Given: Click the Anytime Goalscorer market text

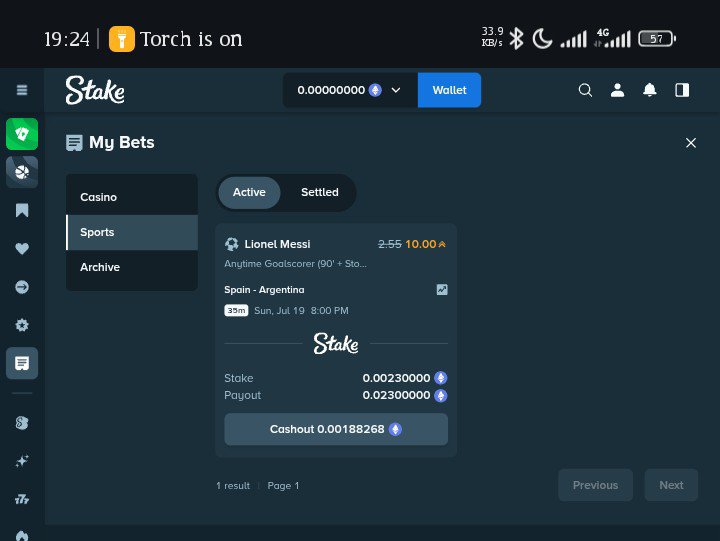Looking at the screenshot, I should coord(295,264).
